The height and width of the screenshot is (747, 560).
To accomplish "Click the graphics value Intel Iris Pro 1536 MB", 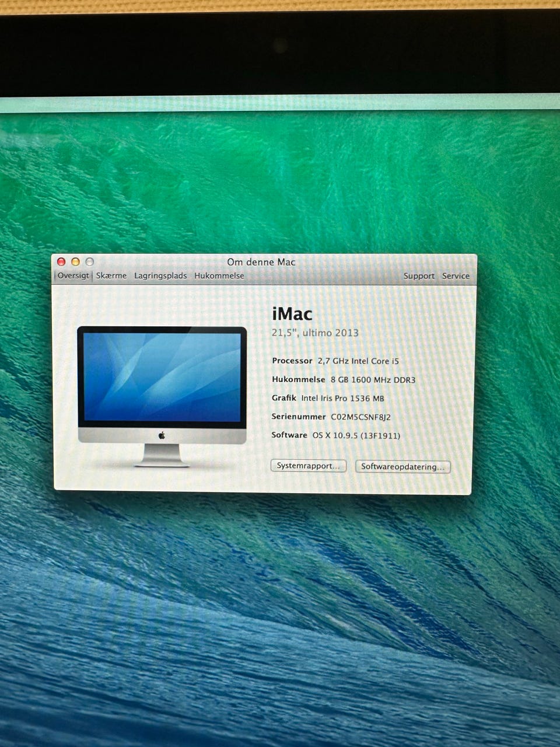I will point(342,399).
